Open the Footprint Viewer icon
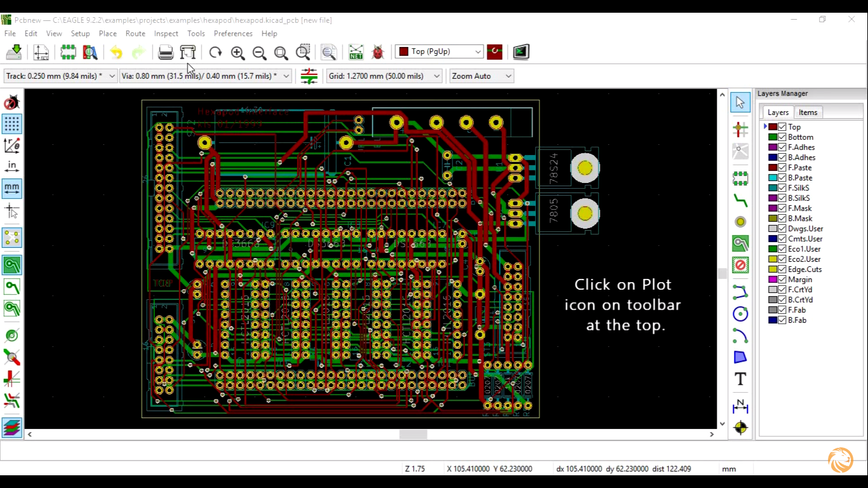 90,52
